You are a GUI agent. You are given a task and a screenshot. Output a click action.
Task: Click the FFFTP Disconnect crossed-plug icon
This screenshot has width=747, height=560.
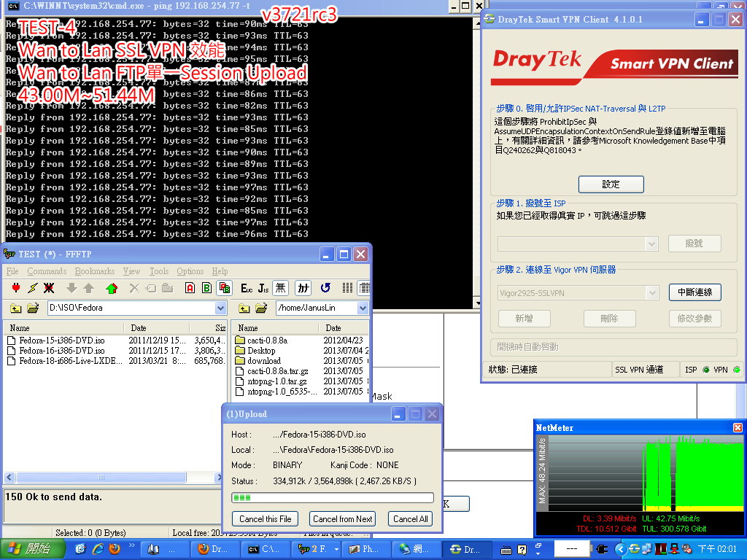click(x=49, y=287)
